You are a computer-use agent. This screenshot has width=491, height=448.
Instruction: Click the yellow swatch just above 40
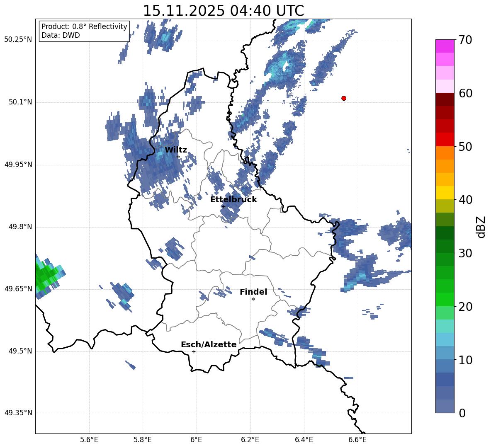445,193
